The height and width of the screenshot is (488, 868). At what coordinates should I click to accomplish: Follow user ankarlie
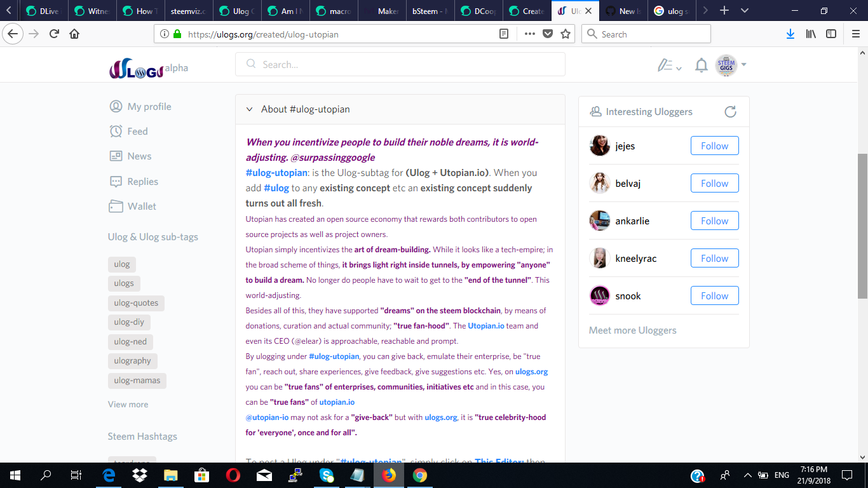[714, 220]
